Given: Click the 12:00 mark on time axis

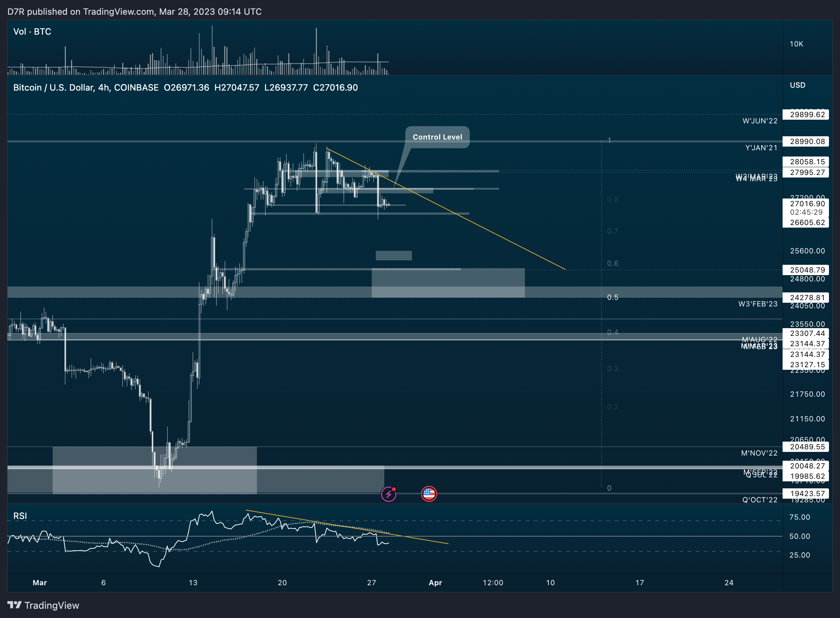Looking at the screenshot, I should (x=493, y=583).
